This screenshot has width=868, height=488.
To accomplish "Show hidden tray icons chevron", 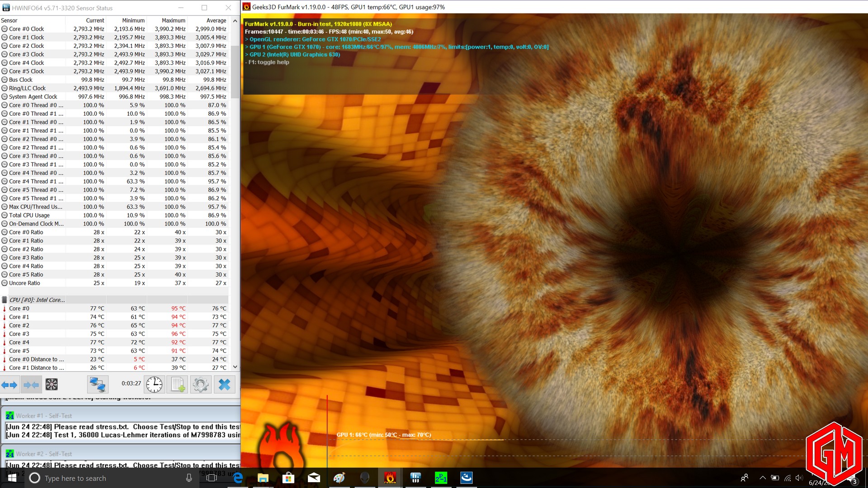I will tap(763, 478).
